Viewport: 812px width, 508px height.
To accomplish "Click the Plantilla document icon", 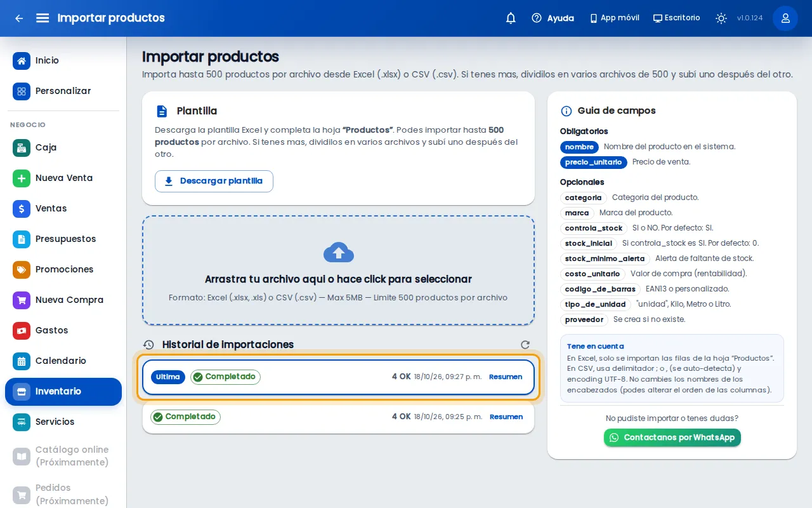I will pyautogui.click(x=162, y=111).
